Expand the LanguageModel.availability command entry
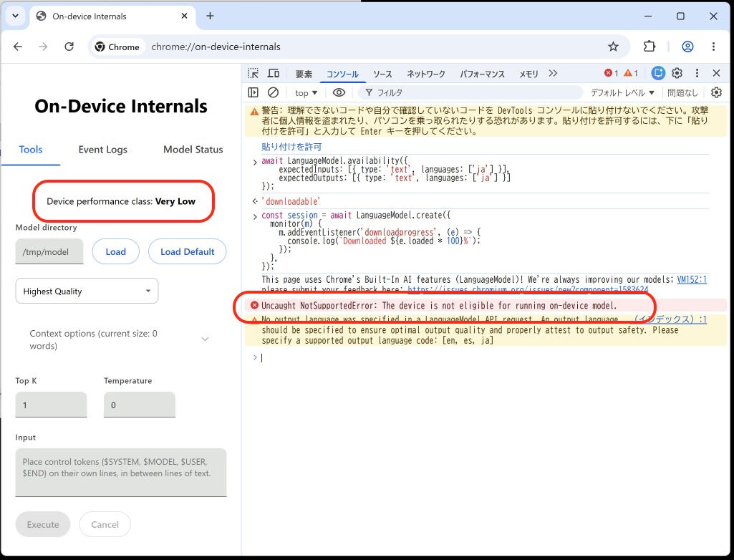 click(255, 162)
